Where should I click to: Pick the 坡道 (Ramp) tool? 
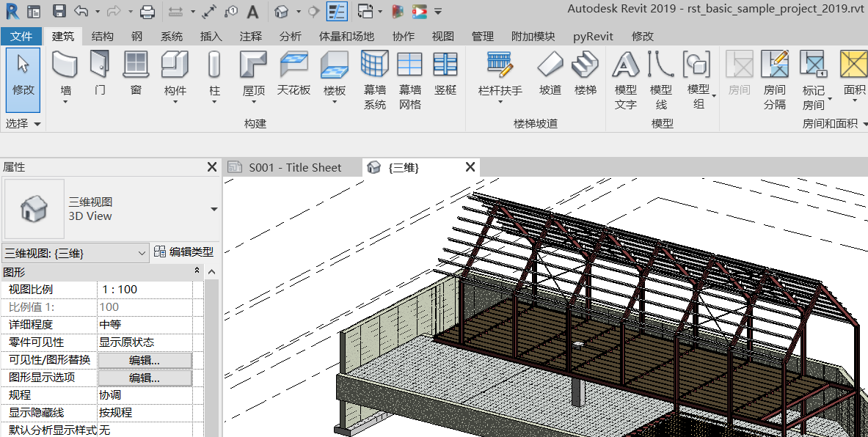coord(550,65)
